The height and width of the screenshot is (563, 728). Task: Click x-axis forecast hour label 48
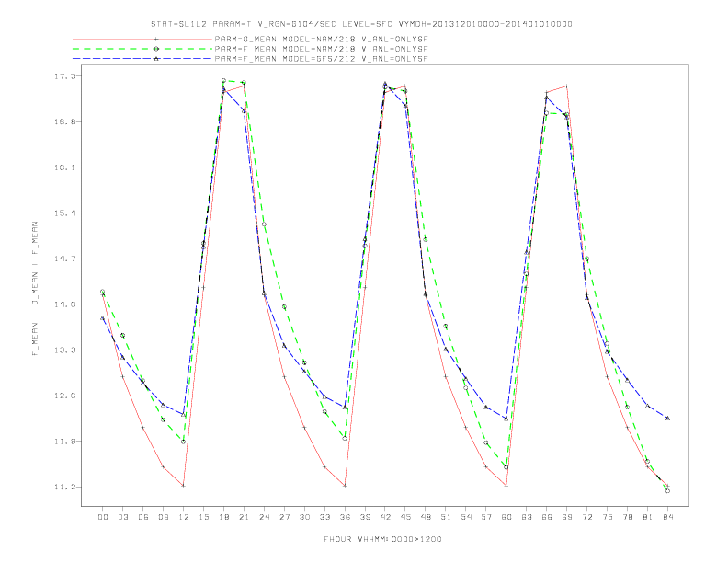coord(426,517)
